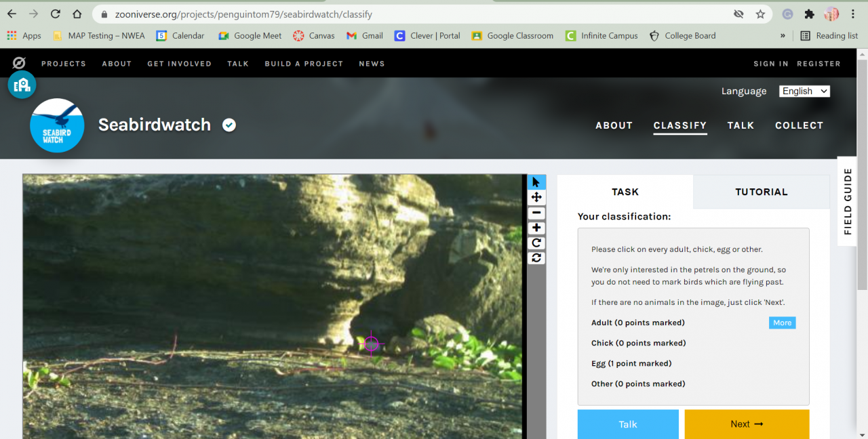Open Talk in Zooniverse top nav
868x439 pixels.
[x=238, y=64]
